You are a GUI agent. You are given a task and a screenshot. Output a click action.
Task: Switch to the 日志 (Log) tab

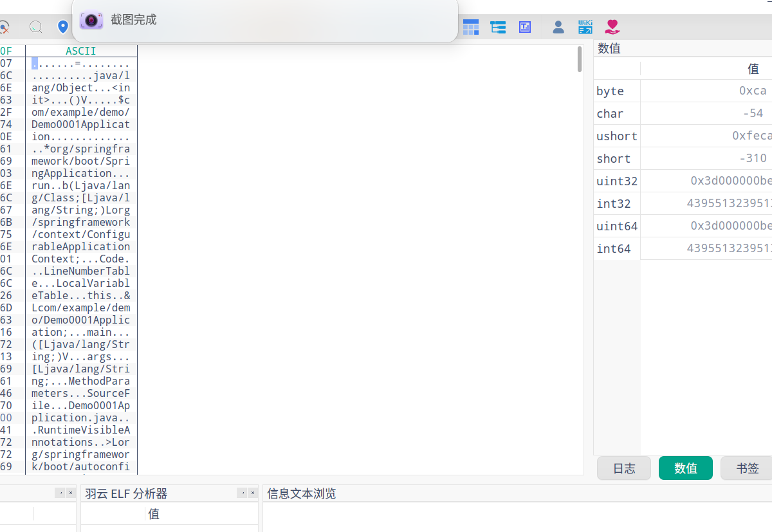coord(623,468)
